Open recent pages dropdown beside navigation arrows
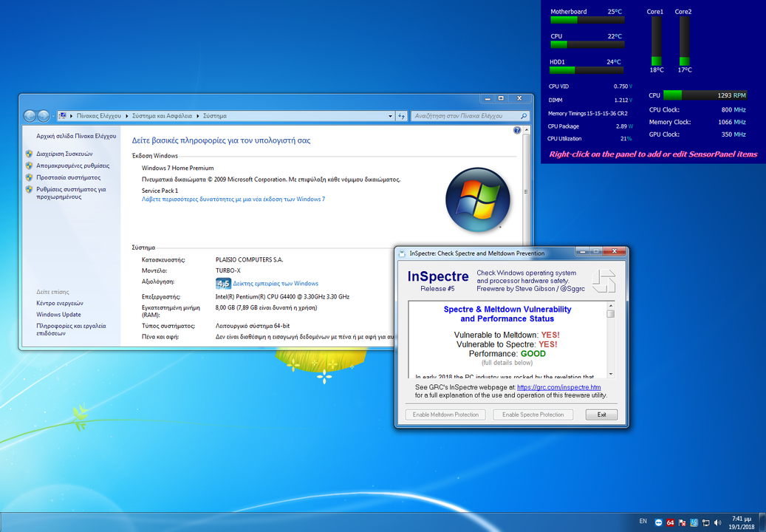Image resolution: width=766 pixels, height=532 pixels. [x=52, y=116]
